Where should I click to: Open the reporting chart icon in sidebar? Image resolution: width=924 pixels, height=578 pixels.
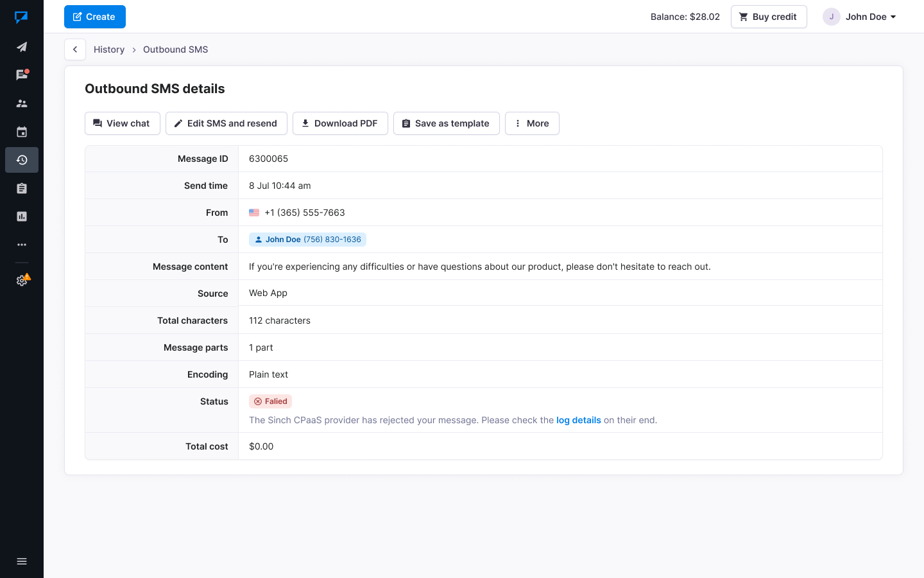click(x=22, y=216)
